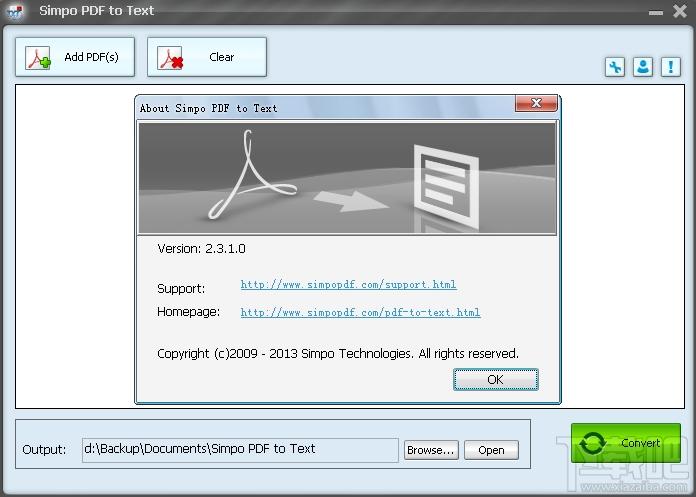Click the Version: 2.3.1.0 text
The image size is (696, 497).
point(202,248)
